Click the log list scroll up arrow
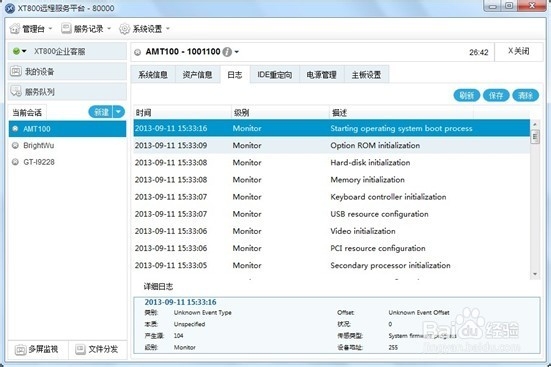The image size is (551, 367). [x=535, y=124]
